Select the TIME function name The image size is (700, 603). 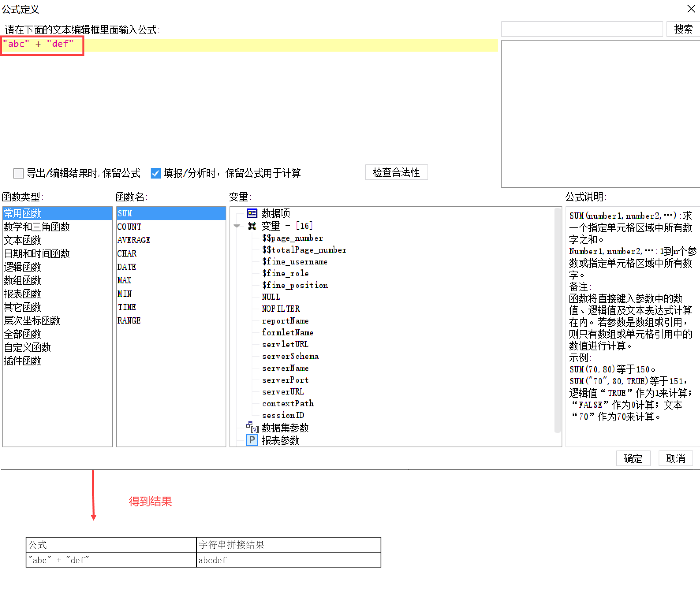tap(171, 307)
